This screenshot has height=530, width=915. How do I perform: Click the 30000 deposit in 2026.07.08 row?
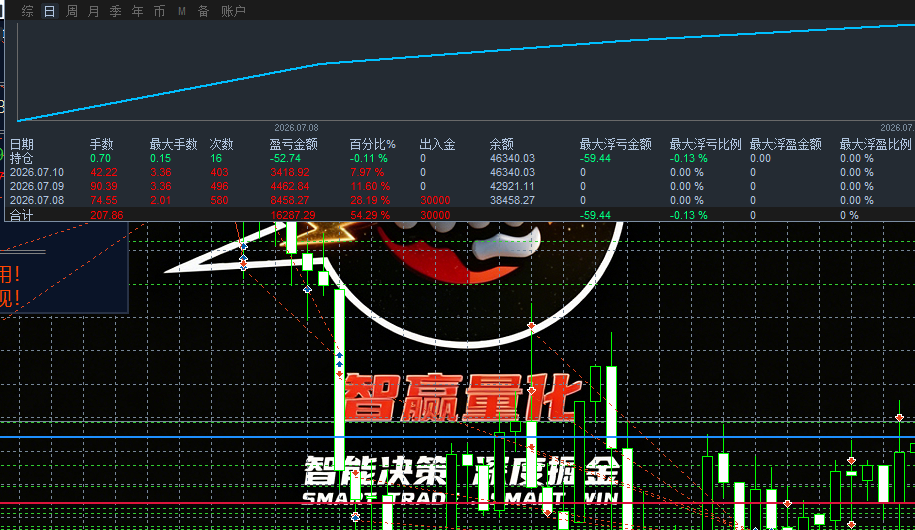point(435,200)
